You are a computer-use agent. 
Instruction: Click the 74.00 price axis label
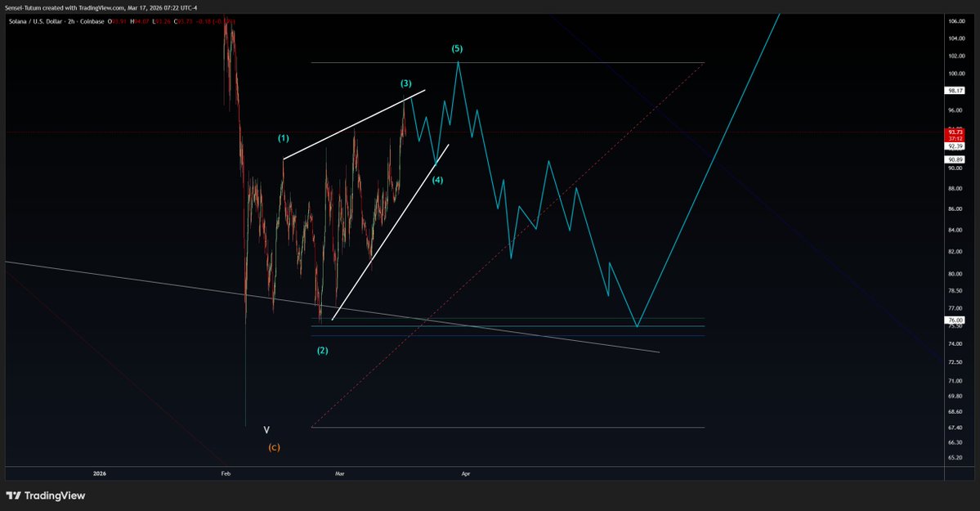click(x=956, y=344)
